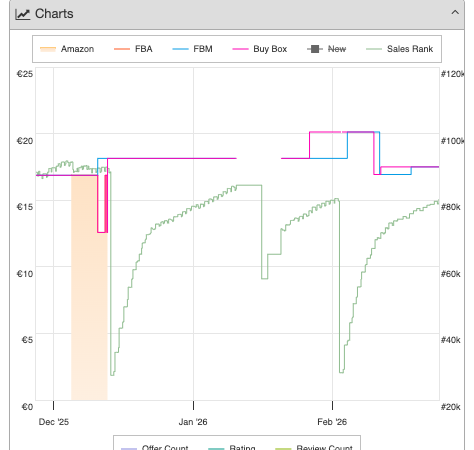The image size is (474, 450).
Task: Click the Charts line-graph icon
Action: click(23, 14)
